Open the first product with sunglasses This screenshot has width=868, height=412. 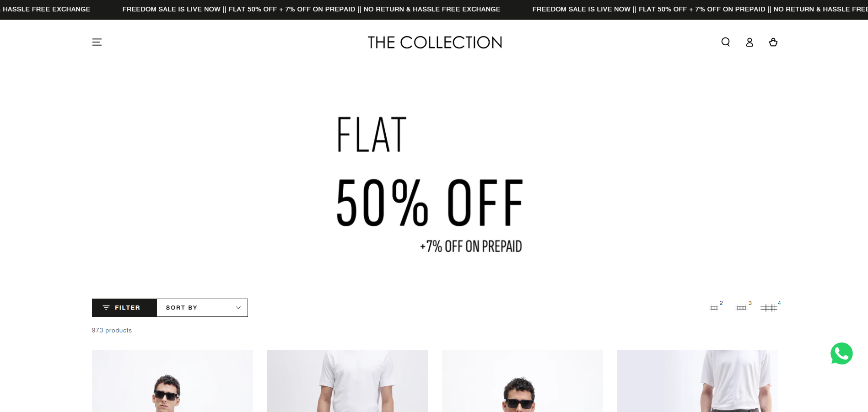pyautogui.click(x=173, y=381)
